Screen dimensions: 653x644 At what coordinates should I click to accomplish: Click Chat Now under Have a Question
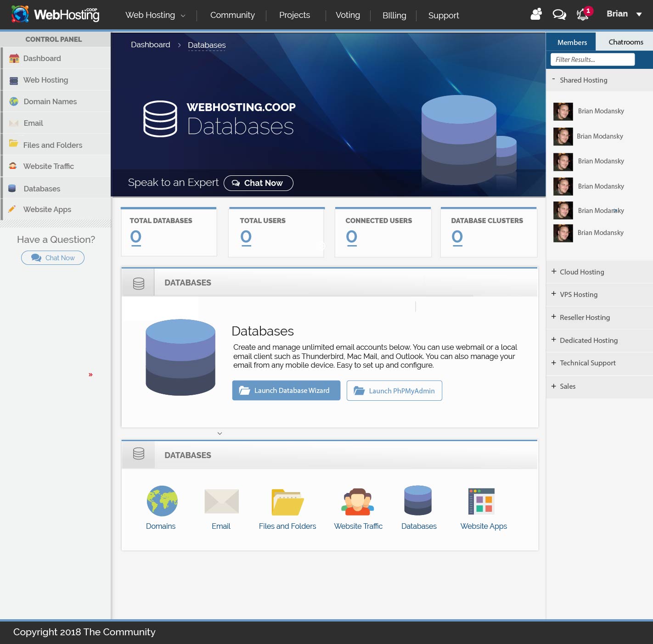pyautogui.click(x=53, y=258)
